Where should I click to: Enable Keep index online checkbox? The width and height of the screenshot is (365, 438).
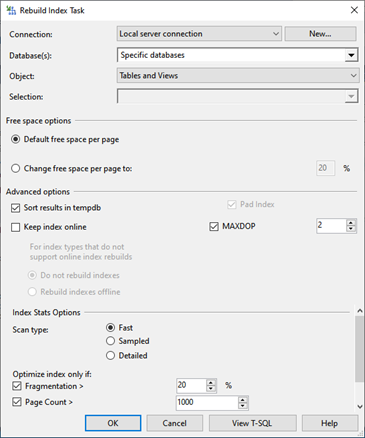tap(16, 227)
